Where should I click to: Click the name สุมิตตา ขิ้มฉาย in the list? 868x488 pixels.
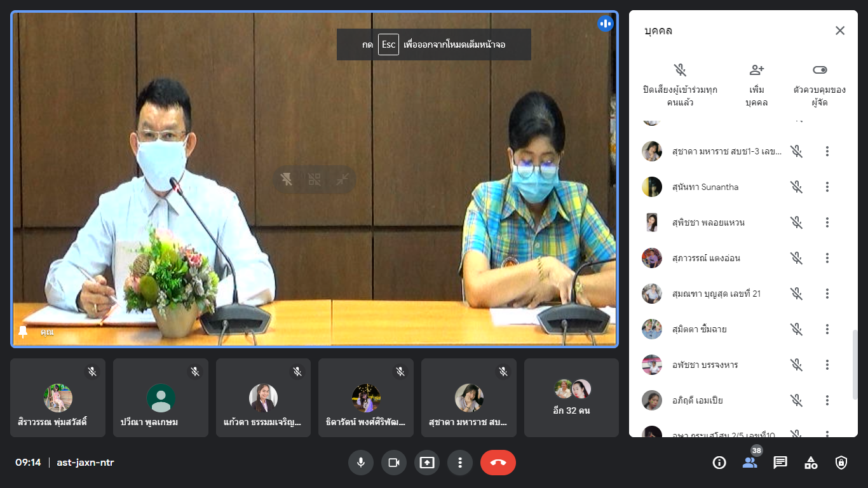tap(699, 329)
